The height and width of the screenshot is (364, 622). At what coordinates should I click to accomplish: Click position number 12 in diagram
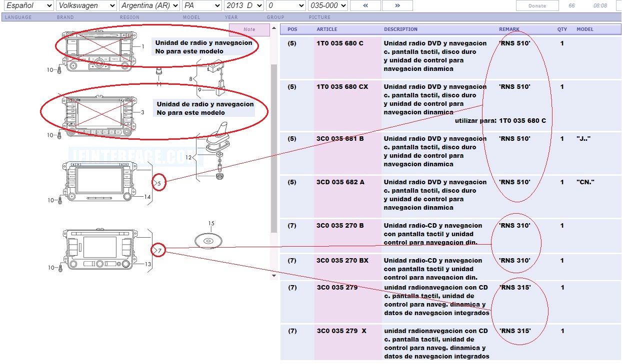188,158
